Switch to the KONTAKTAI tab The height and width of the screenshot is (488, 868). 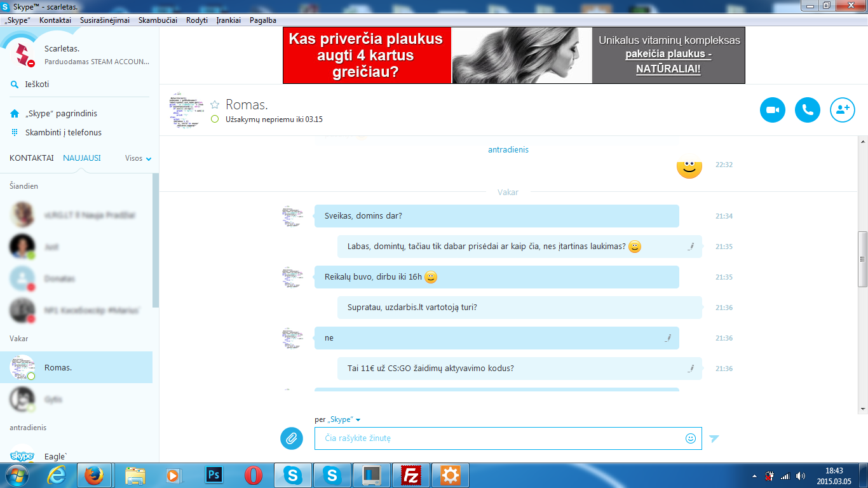point(32,158)
